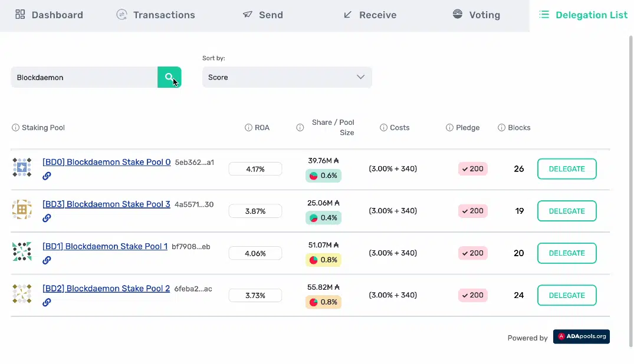Click the 4.06% ROA value

point(255,253)
